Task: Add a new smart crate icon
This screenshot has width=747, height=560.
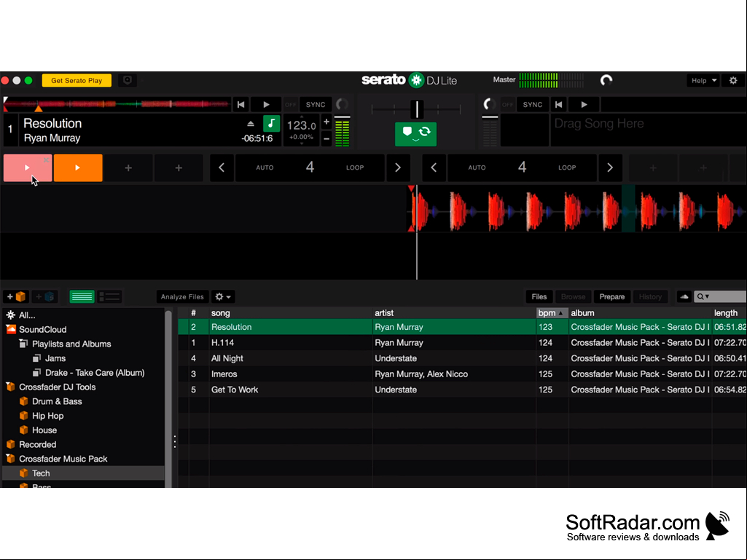Action: [x=45, y=296]
